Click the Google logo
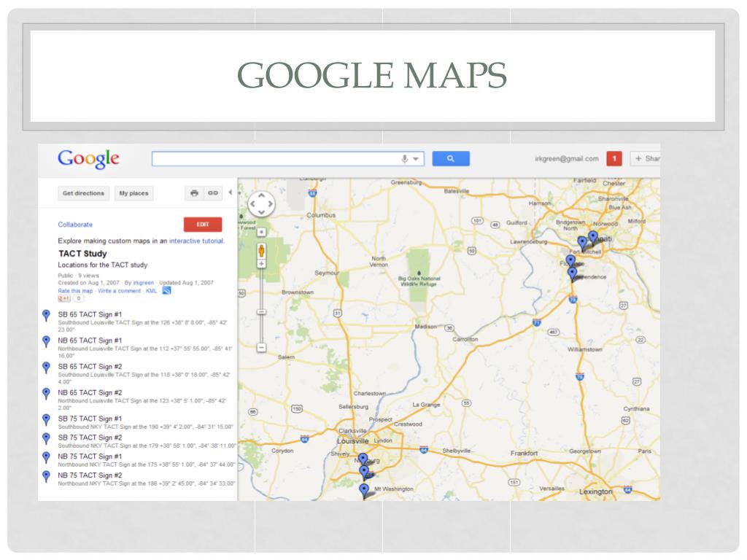 coord(88,159)
